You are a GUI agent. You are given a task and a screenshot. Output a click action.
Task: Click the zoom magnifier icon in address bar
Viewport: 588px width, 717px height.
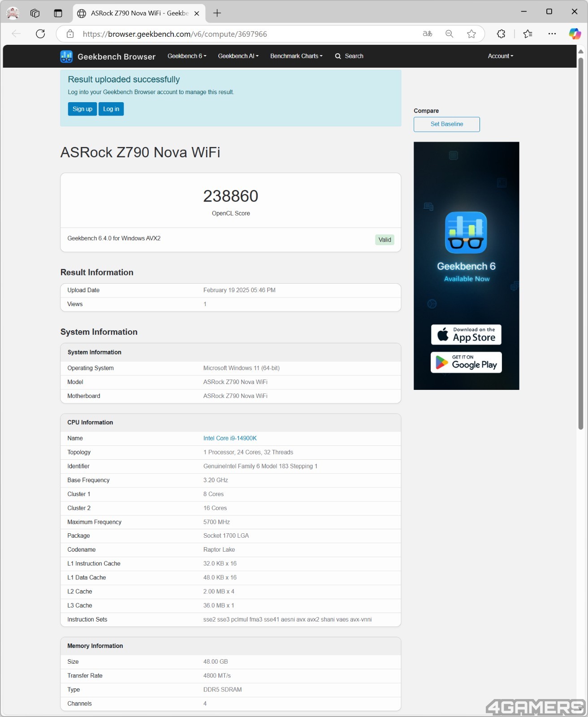pyautogui.click(x=449, y=34)
